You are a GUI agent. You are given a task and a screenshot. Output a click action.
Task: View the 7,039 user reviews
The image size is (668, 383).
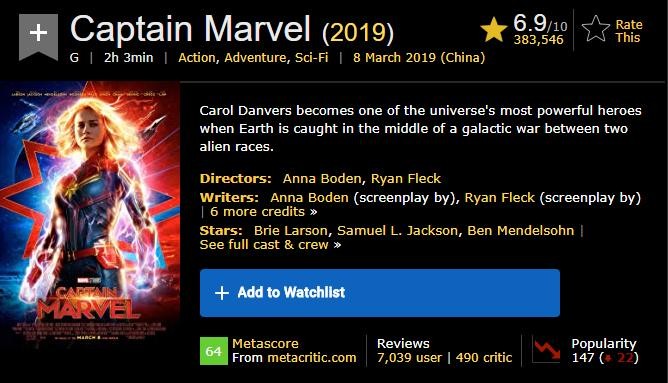point(409,357)
